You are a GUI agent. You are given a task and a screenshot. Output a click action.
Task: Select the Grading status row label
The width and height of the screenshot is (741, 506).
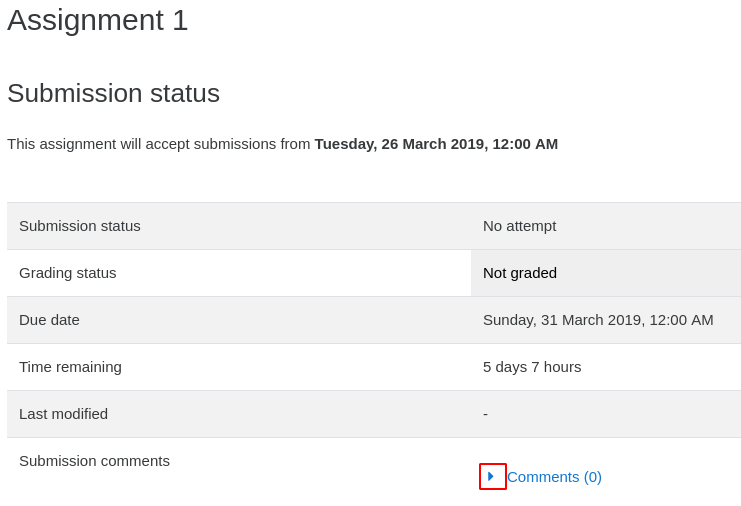68,273
